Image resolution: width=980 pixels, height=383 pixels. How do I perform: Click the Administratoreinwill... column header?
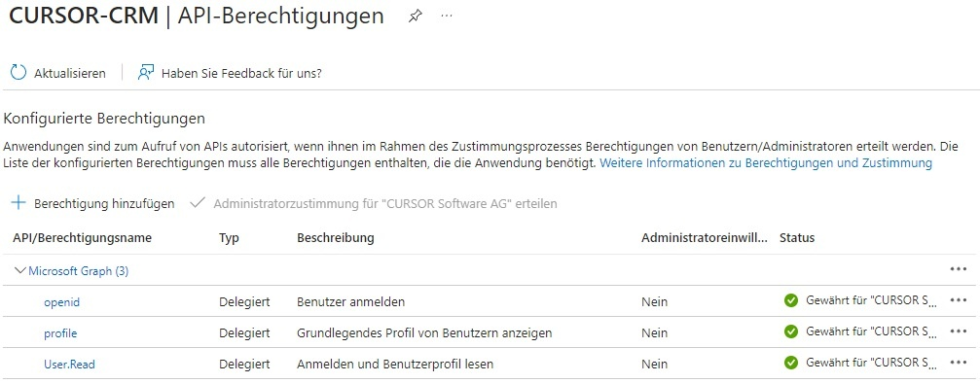pyautogui.click(x=705, y=238)
